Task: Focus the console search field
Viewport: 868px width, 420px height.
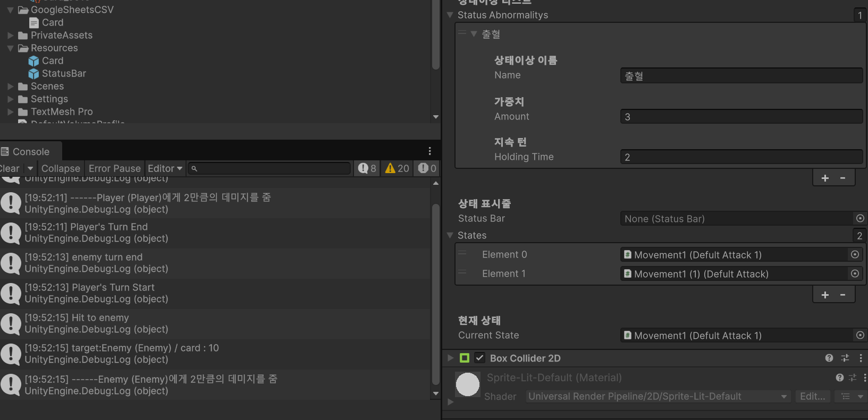Action: (x=269, y=168)
